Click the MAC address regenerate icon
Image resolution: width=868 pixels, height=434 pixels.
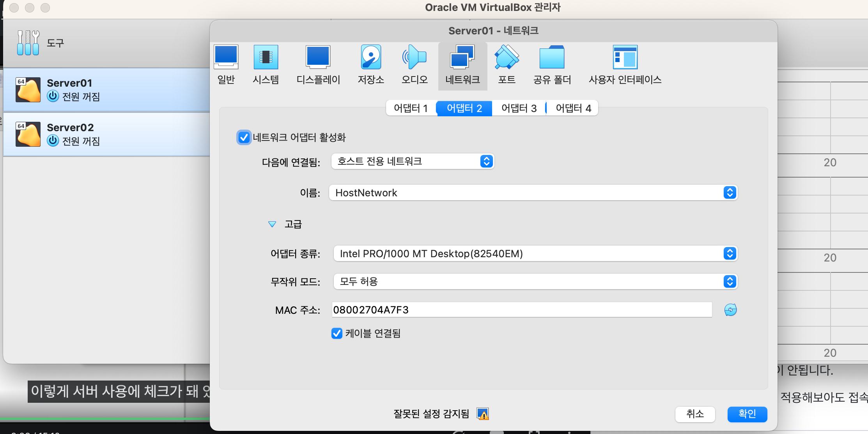click(730, 310)
